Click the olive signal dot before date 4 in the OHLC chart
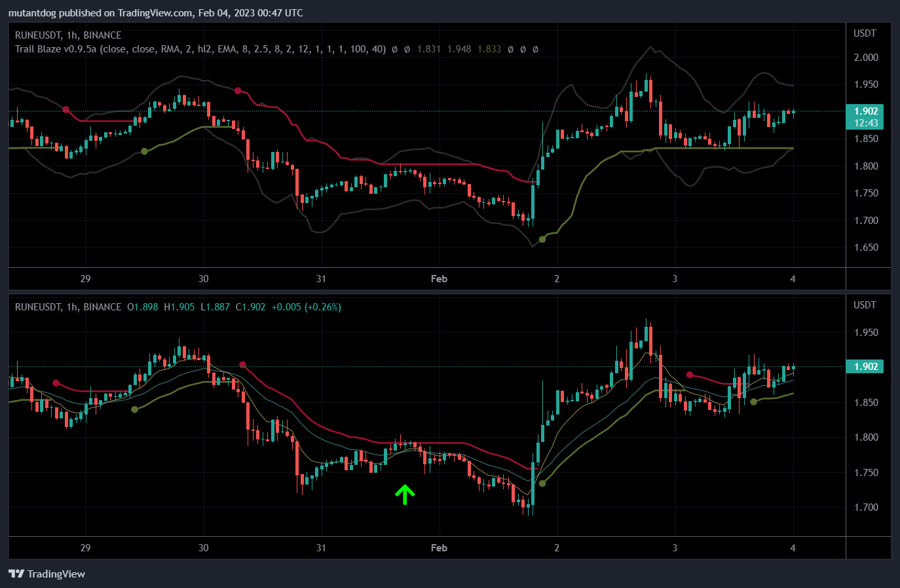Image resolution: width=900 pixels, height=588 pixels. click(753, 401)
